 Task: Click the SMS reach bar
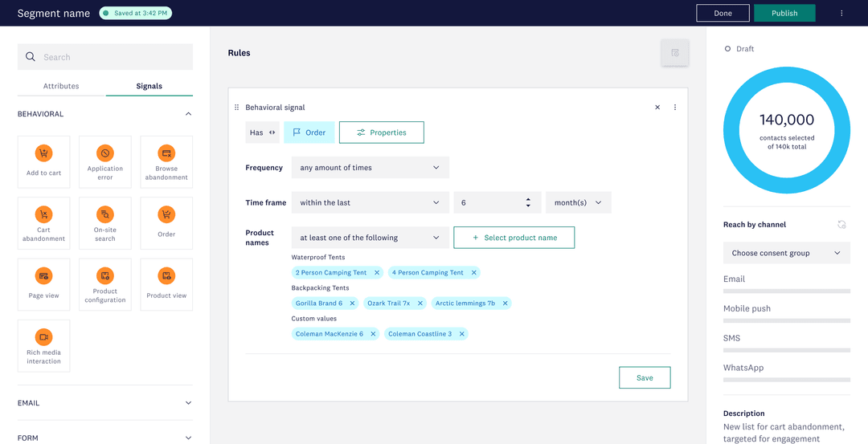[x=787, y=350]
